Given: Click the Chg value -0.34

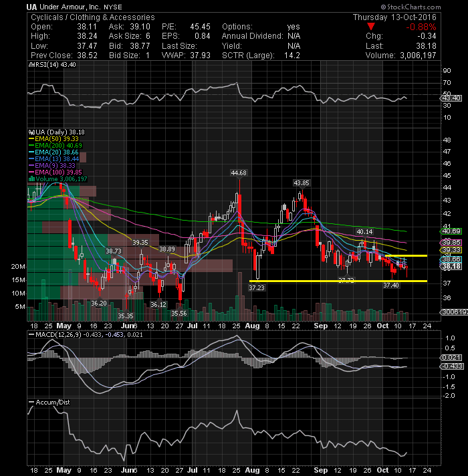Looking at the screenshot, I should [427, 36].
